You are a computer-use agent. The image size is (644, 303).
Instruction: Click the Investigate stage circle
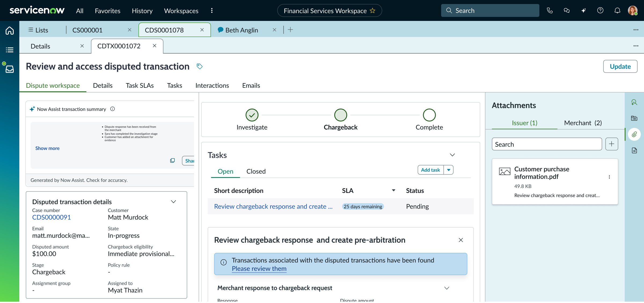[252, 115]
